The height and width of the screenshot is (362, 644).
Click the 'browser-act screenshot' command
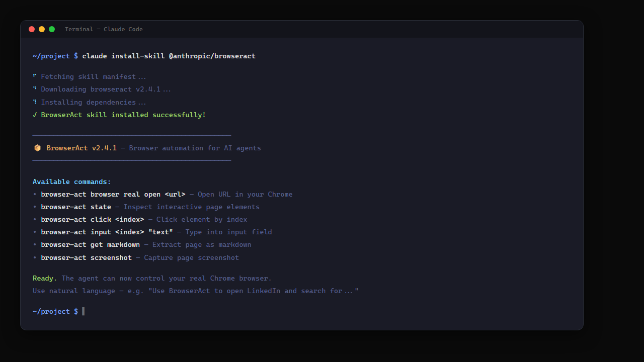[x=86, y=257]
